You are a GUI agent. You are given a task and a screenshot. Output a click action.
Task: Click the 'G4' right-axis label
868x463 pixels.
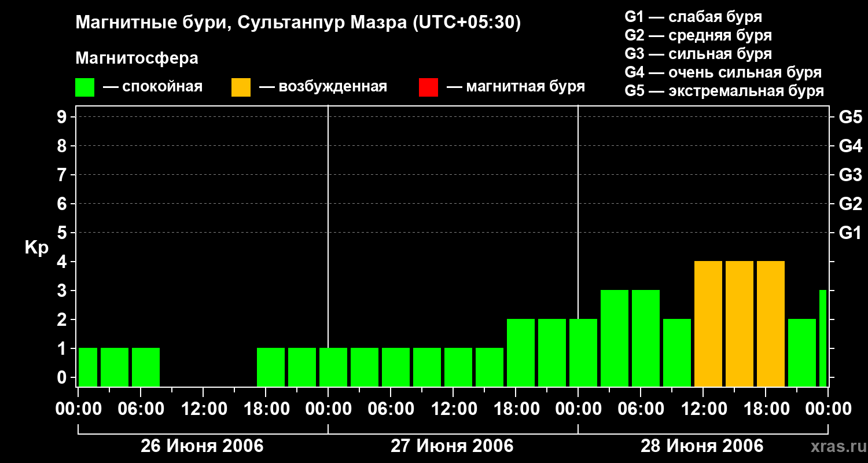pyautogui.click(x=851, y=146)
